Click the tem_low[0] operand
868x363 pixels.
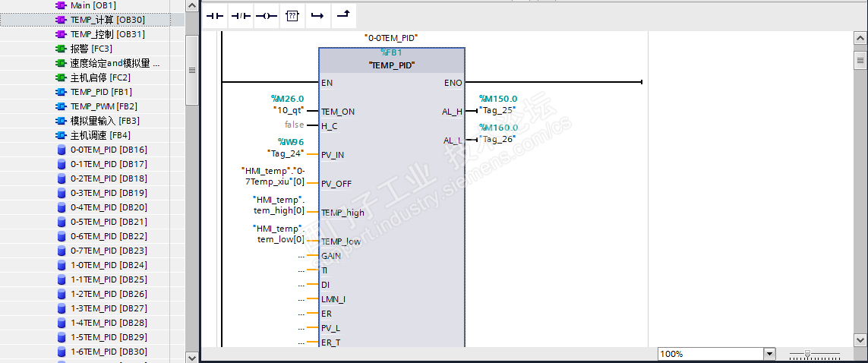click(x=279, y=233)
